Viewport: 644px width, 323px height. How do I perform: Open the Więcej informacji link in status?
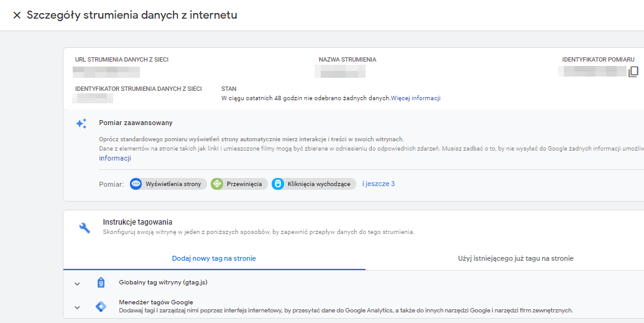click(416, 98)
